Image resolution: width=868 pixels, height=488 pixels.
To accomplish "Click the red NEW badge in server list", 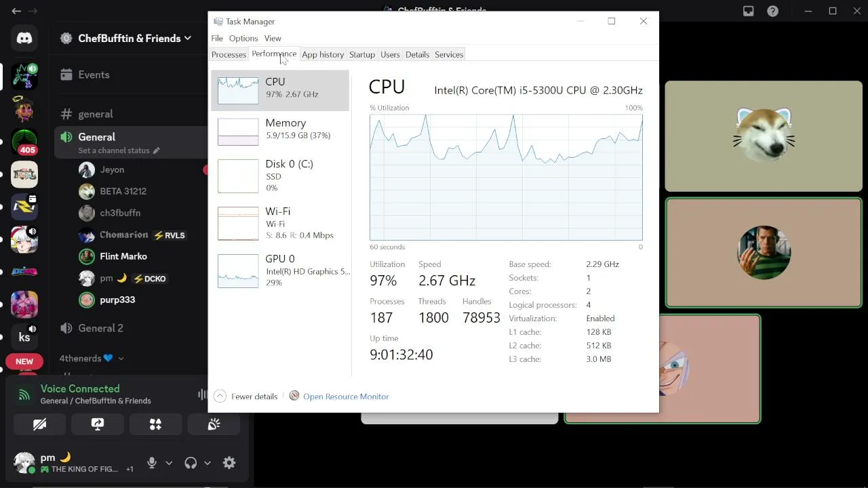I will (24, 361).
